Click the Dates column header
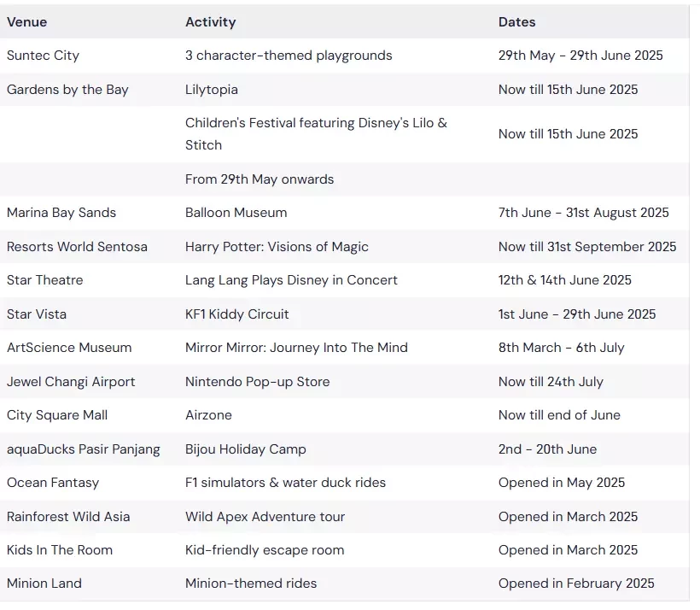 517,22
